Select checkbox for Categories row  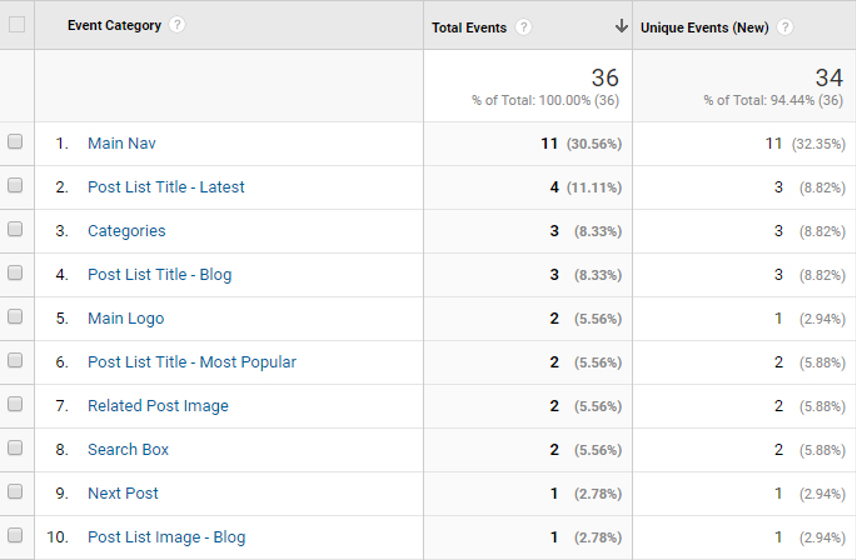coord(15,229)
